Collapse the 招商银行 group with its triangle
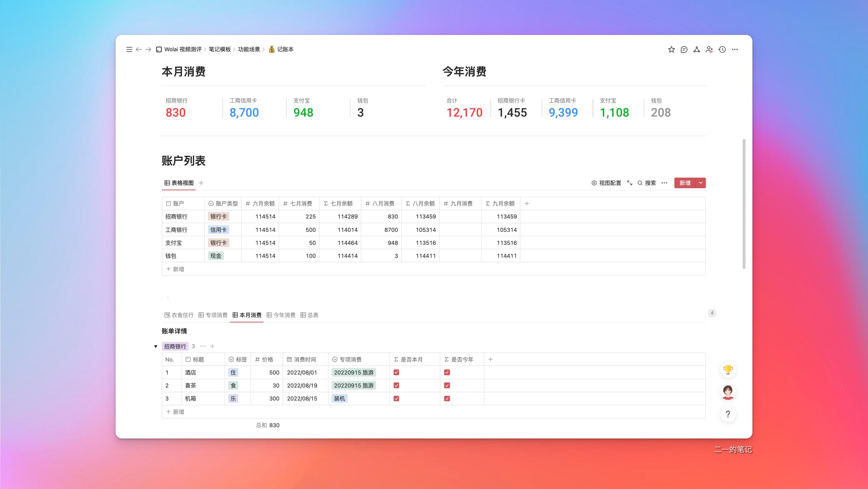This screenshot has height=489, width=868. (155, 346)
